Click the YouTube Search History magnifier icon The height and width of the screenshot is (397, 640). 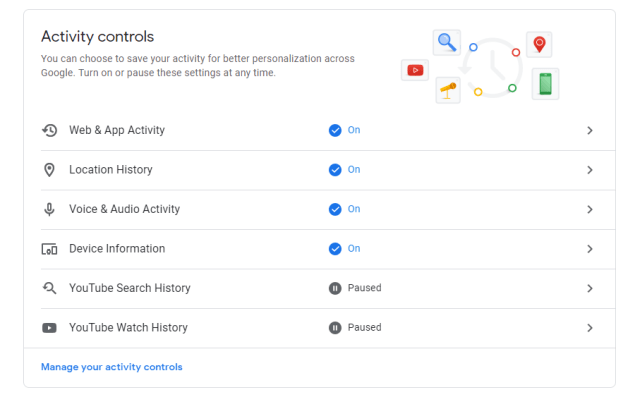pos(49,288)
